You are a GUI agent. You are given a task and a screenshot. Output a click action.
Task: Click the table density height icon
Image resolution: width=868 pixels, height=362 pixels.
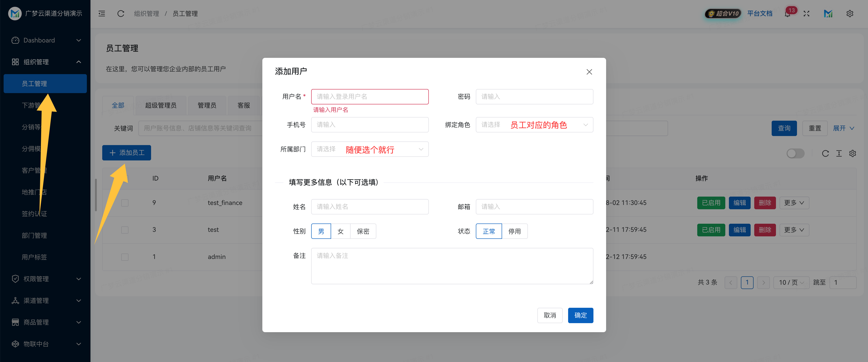pyautogui.click(x=839, y=154)
